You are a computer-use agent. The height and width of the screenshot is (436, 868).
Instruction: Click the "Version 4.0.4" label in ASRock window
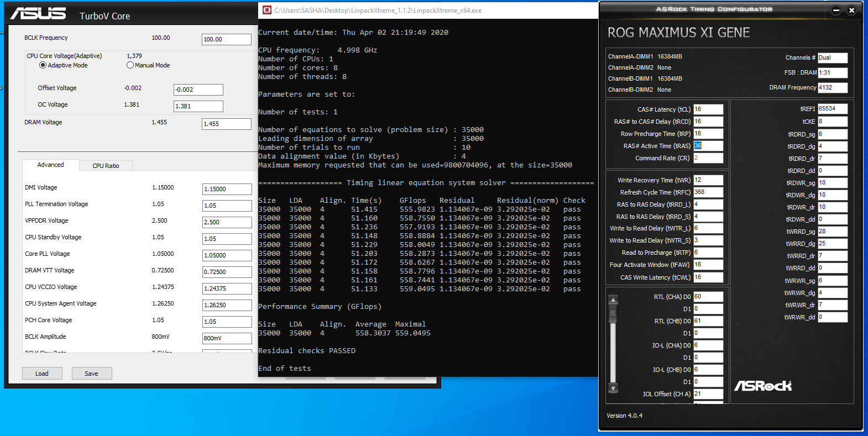[x=624, y=416]
